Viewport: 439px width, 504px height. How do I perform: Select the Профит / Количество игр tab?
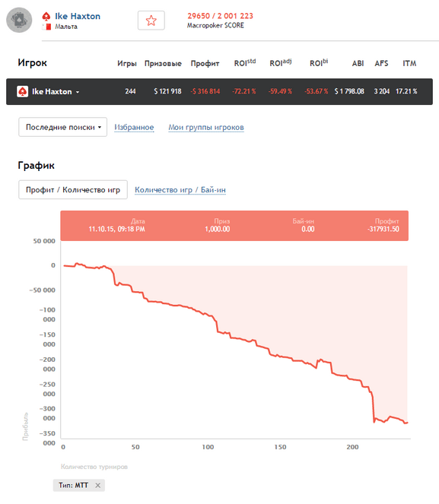point(73,189)
